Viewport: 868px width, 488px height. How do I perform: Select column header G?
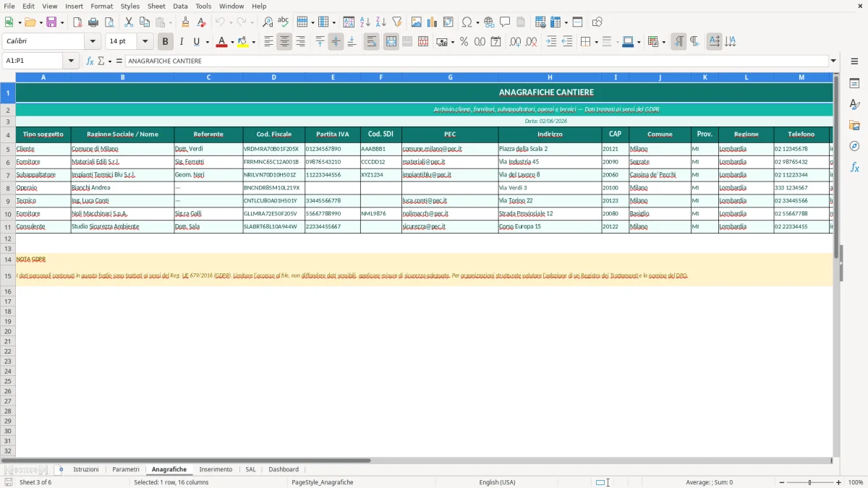pyautogui.click(x=450, y=77)
